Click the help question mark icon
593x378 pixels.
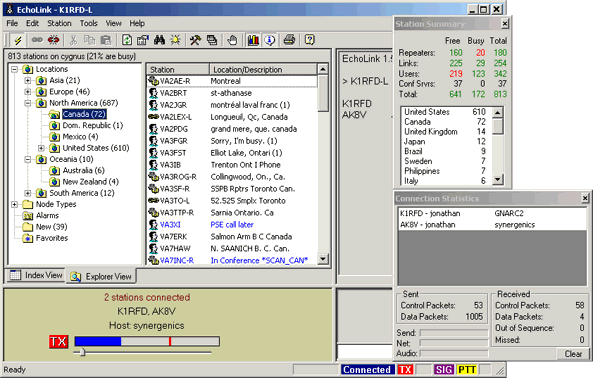[309, 40]
